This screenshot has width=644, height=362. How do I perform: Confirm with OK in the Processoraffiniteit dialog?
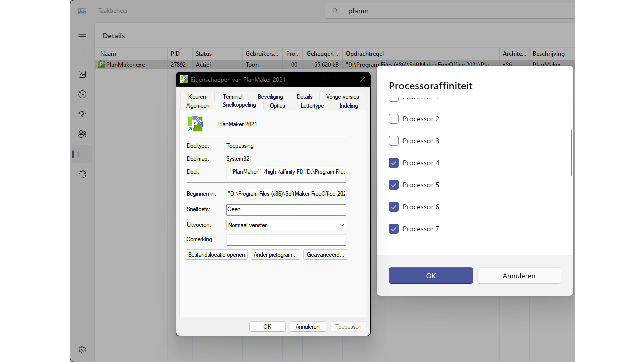431,276
